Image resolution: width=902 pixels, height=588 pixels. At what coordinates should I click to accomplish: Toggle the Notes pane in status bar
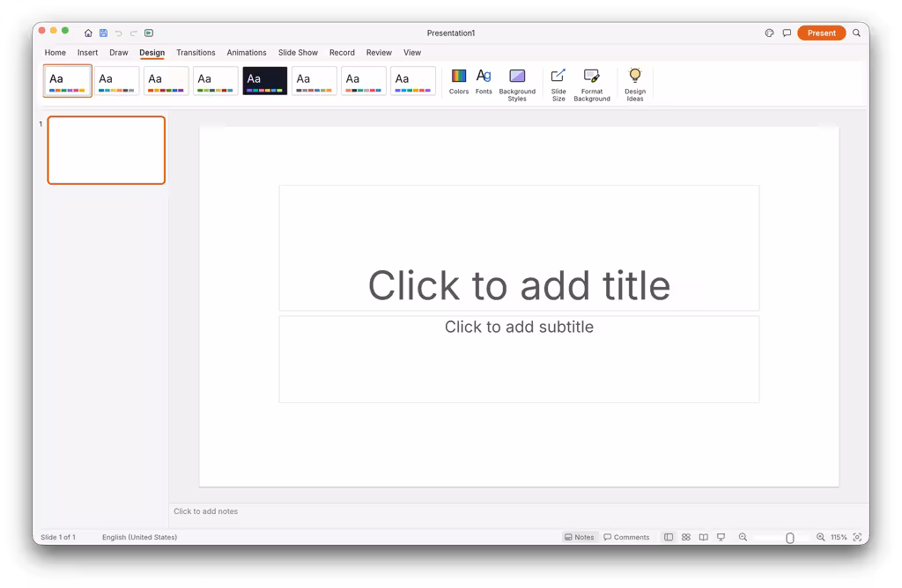point(579,537)
